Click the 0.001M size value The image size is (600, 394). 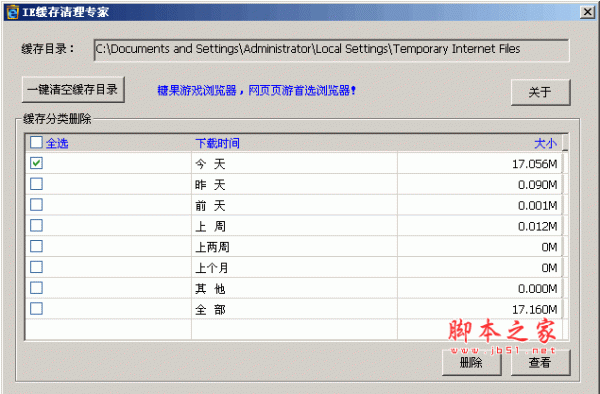(538, 205)
